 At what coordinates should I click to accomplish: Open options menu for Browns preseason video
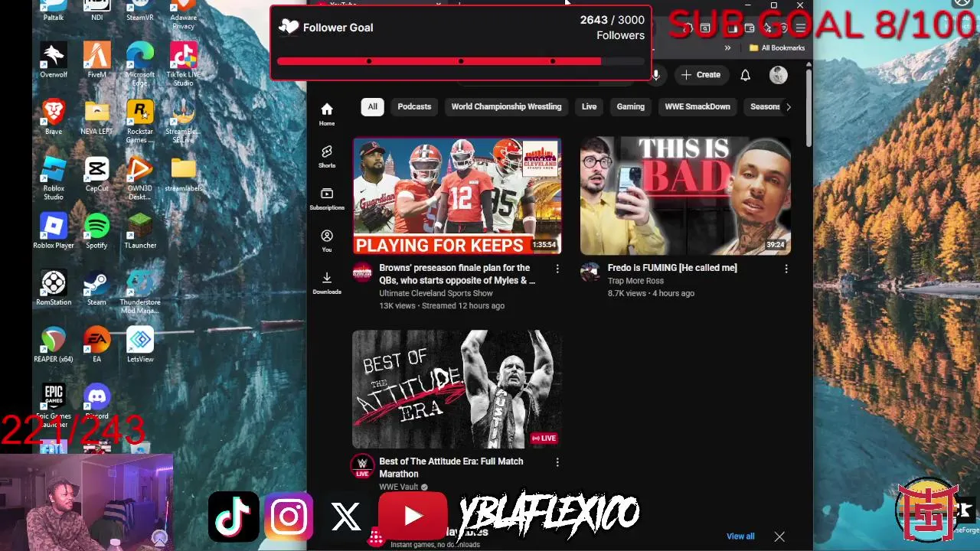click(557, 269)
